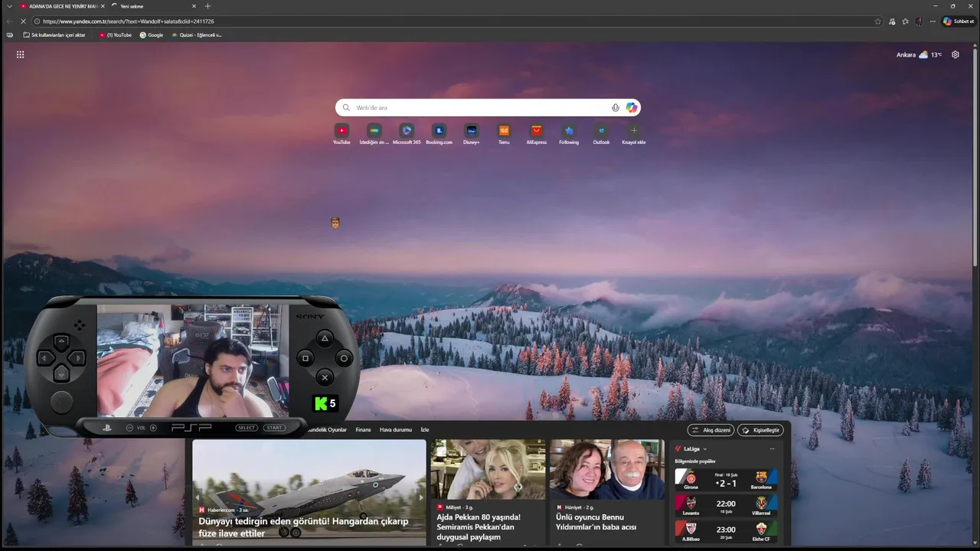980x551 pixels.
Task: Go to previous slide in news carousel
Action: click(x=198, y=498)
